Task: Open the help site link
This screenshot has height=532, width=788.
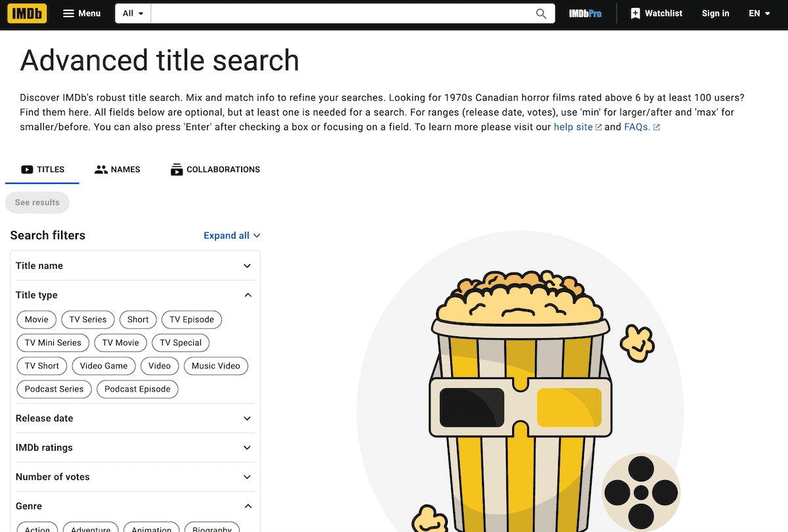Action: (x=573, y=127)
